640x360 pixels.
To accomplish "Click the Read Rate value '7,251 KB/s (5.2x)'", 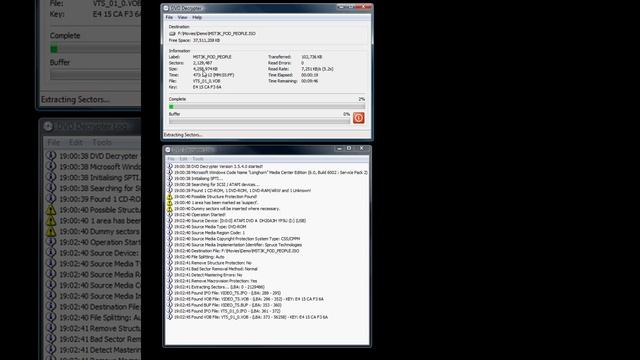I will pos(317,69).
